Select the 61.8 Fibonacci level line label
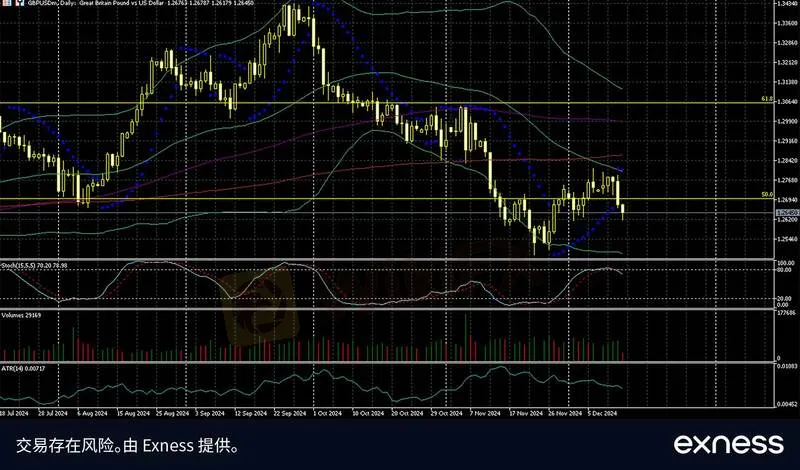The image size is (800, 470). pyautogui.click(x=765, y=99)
